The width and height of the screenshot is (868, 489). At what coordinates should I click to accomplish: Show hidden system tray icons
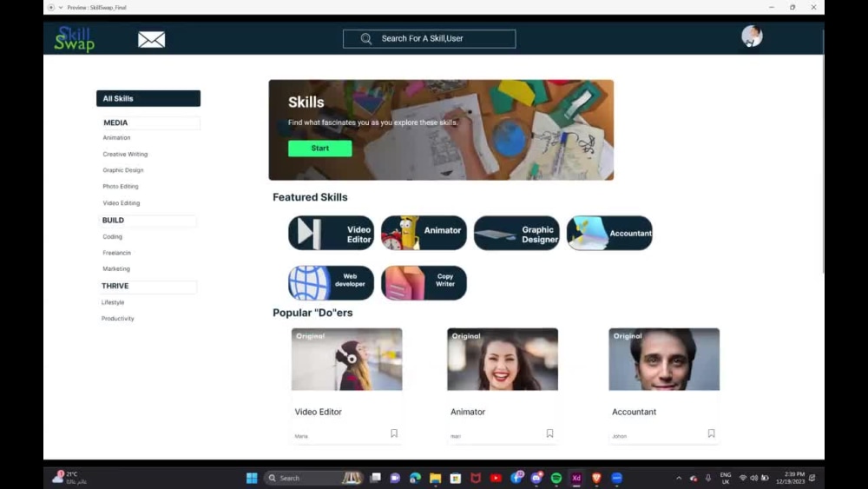(679, 478)
